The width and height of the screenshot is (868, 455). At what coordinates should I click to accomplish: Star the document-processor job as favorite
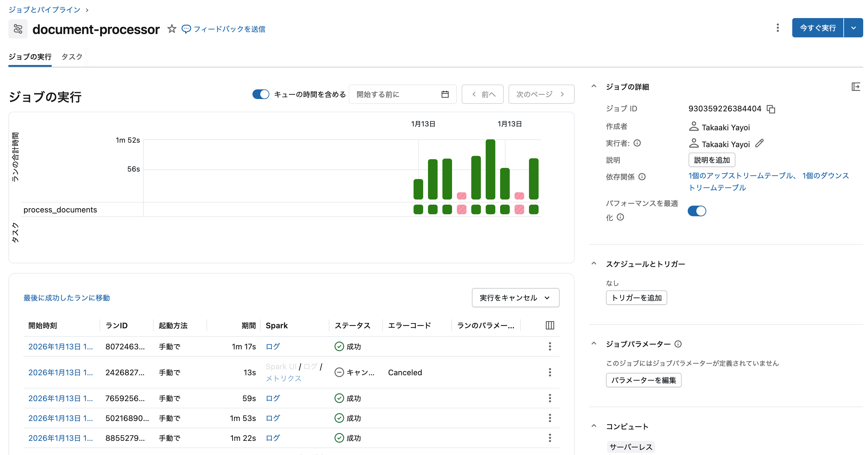[172, 29]
